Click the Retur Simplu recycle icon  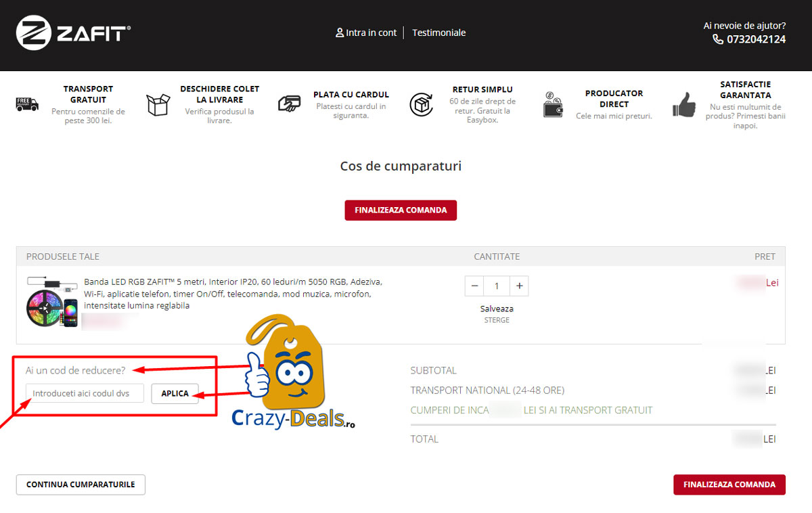[422, 105]
